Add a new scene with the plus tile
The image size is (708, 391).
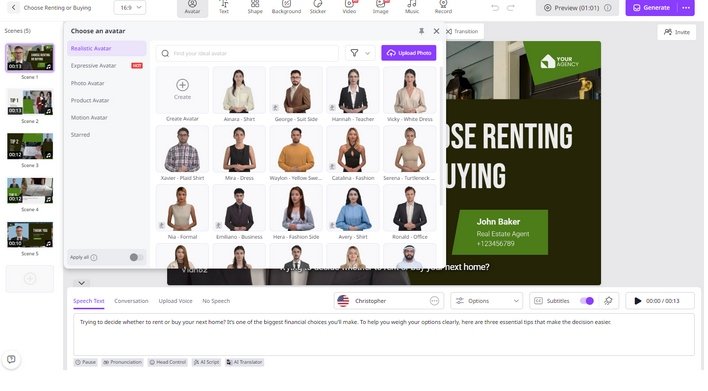point(30,279)
